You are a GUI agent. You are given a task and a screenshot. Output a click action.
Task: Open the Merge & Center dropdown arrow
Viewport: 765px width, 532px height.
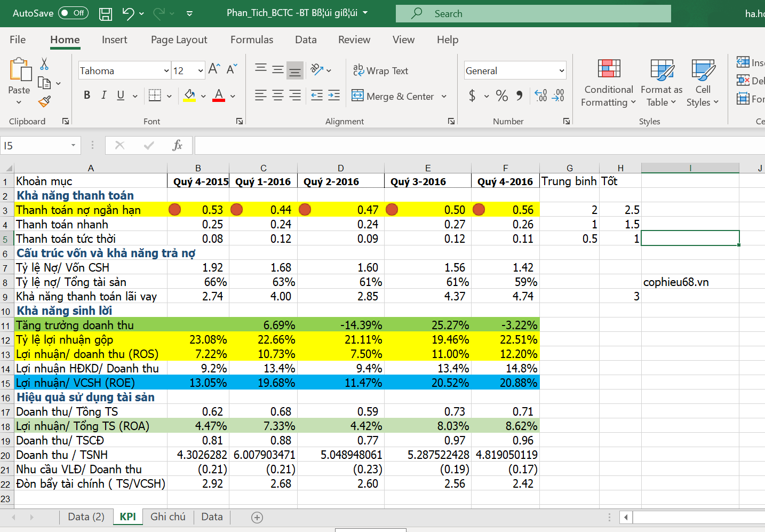444,97
